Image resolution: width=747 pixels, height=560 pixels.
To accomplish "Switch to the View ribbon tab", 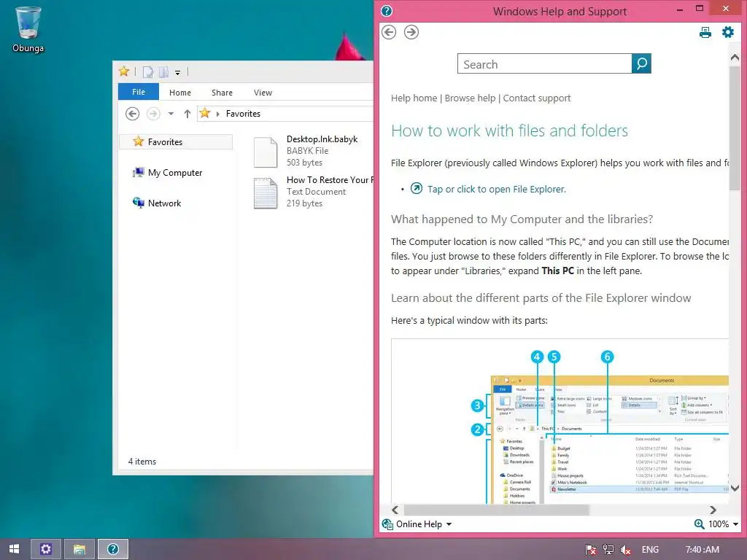I will pos(263,93).
